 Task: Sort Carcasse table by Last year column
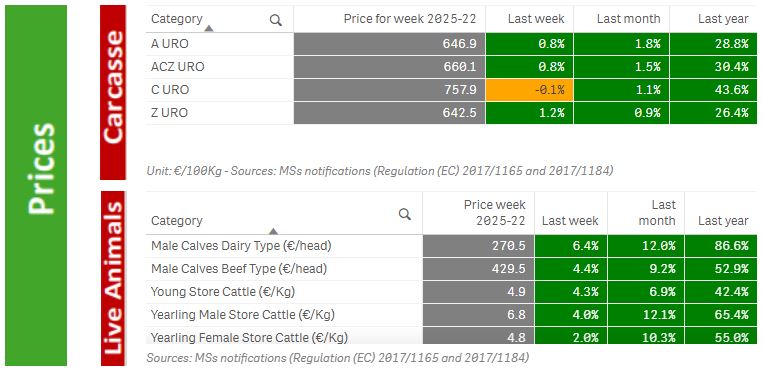723,19
